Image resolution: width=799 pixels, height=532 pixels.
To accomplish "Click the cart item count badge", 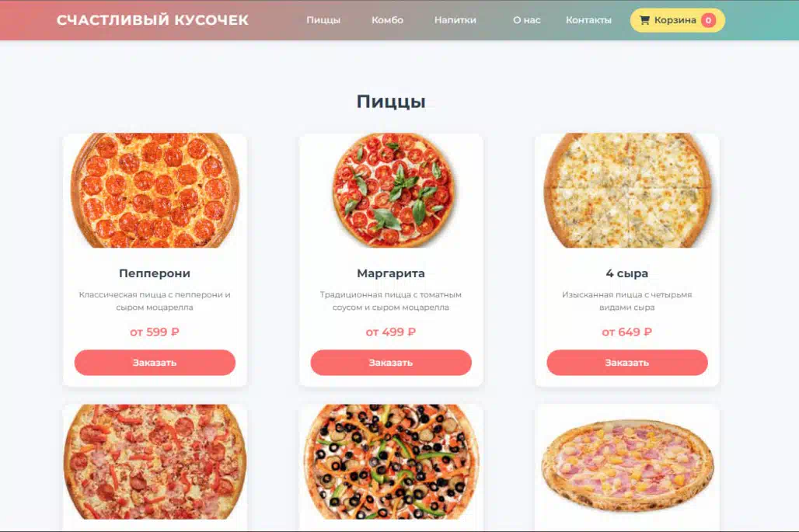I will click(x=708, y=20).
